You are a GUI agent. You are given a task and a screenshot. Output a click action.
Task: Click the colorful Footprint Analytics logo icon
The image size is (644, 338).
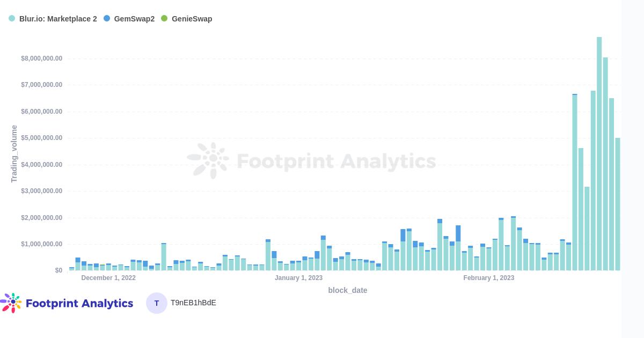coord(11,303)
